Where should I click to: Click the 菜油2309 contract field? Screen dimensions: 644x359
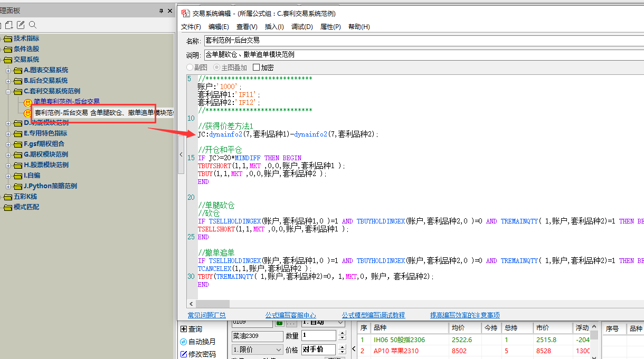[258, 336]
